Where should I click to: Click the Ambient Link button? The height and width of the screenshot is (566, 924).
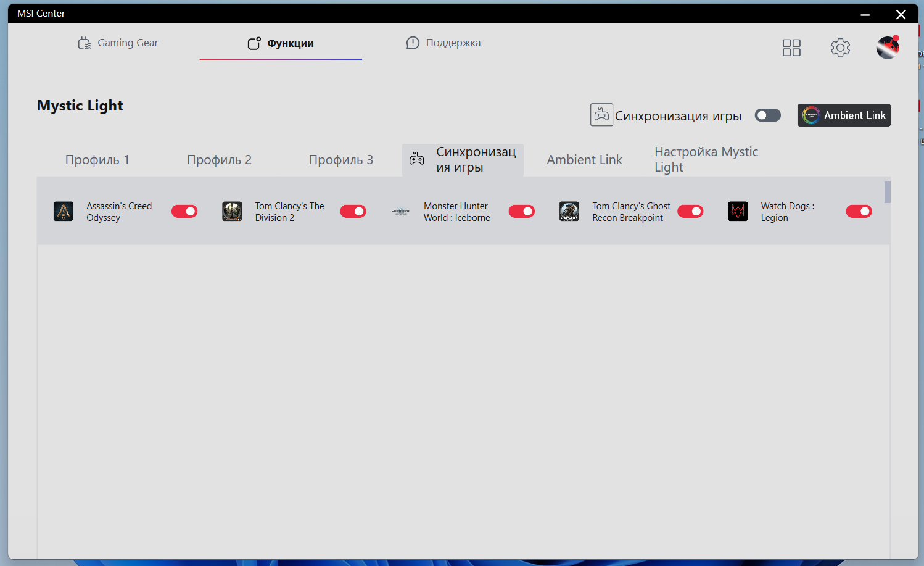tap(844, 115)
